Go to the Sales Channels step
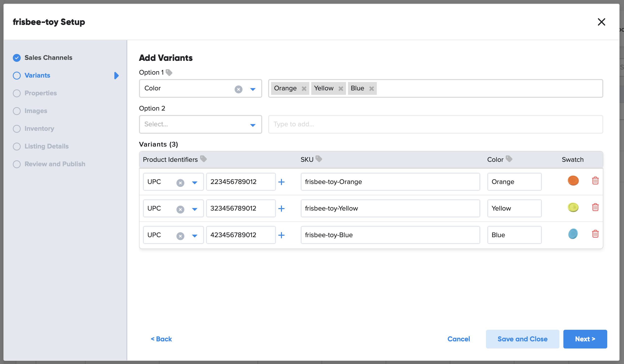 coord(48,58)
